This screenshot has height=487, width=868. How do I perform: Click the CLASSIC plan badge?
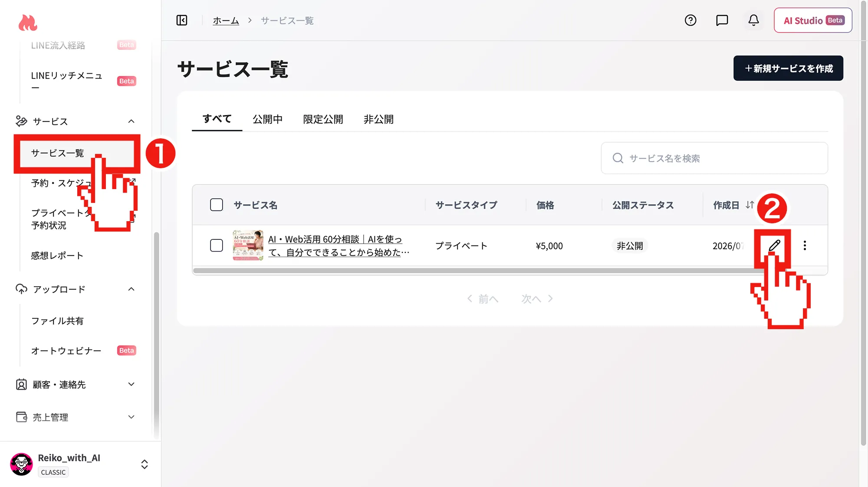pos(53,472)
